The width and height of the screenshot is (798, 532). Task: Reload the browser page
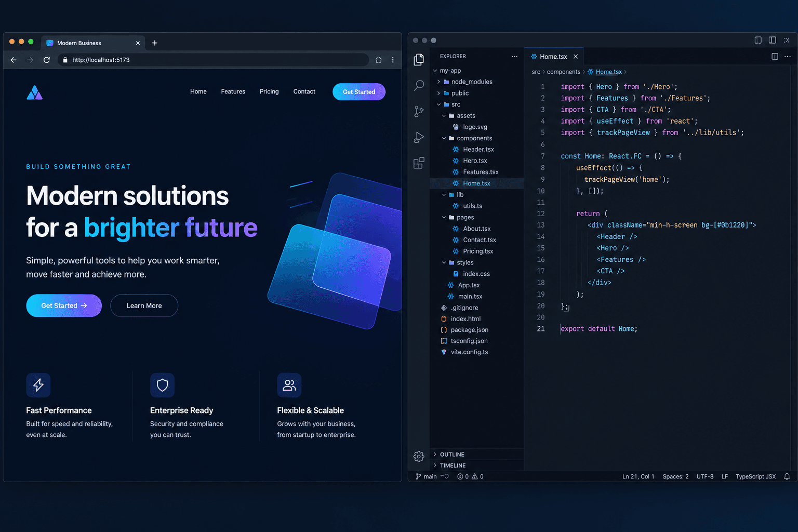[x=47, y=60]
